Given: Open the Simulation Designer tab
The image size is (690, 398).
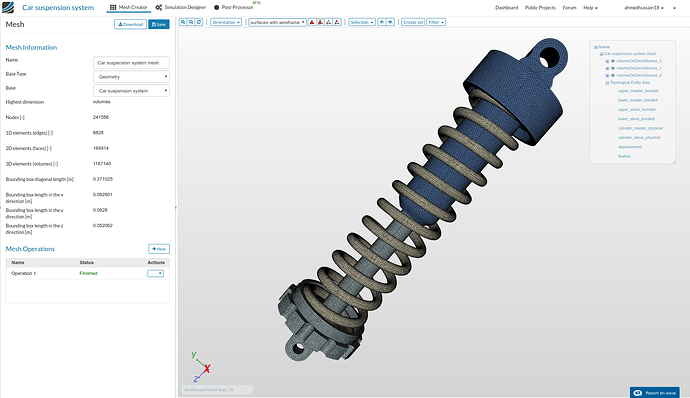Looking at the screenshot, I should click(181, 7).
